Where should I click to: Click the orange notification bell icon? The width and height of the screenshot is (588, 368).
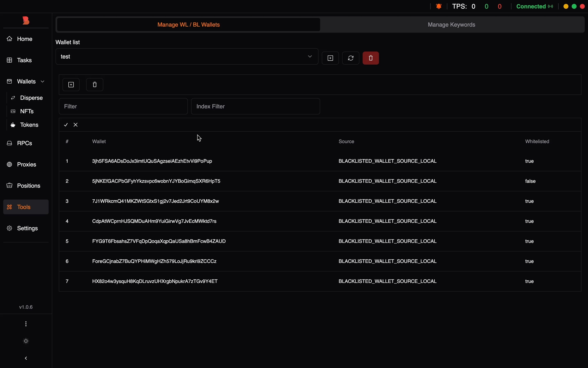point(439,6)
